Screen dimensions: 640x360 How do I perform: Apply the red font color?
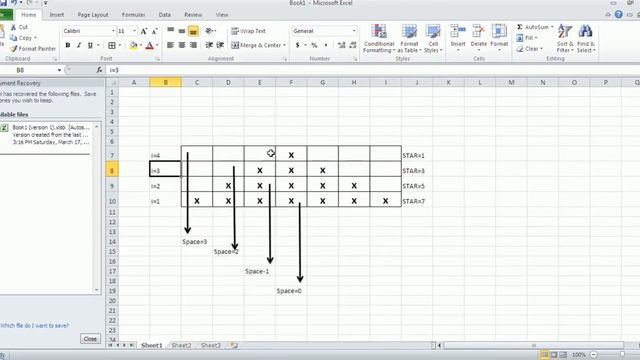click(149, 45)
